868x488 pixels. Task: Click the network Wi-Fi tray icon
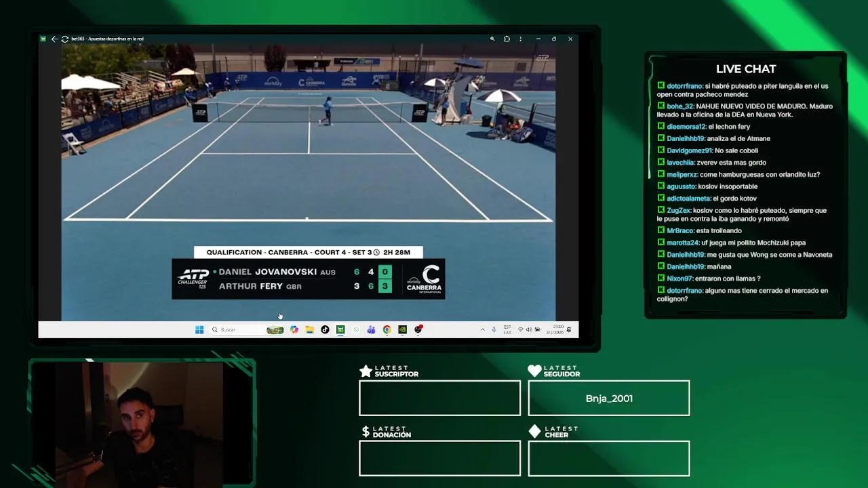tap(521, 330)
